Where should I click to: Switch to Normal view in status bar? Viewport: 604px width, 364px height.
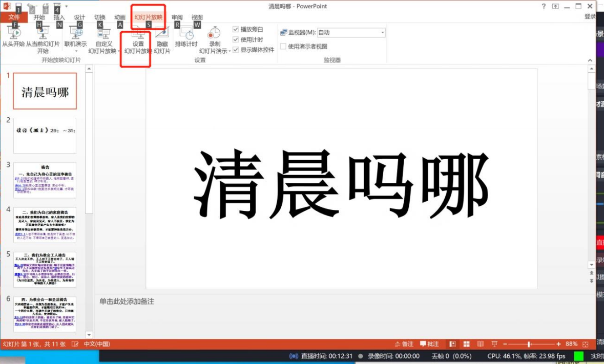[452, 344]
